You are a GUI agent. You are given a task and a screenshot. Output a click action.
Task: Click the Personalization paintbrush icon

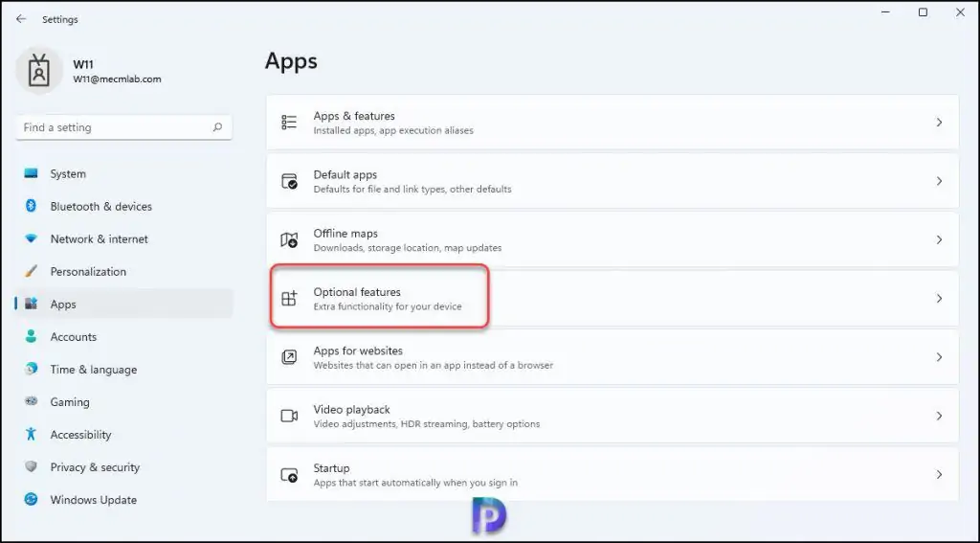[31, 271]
